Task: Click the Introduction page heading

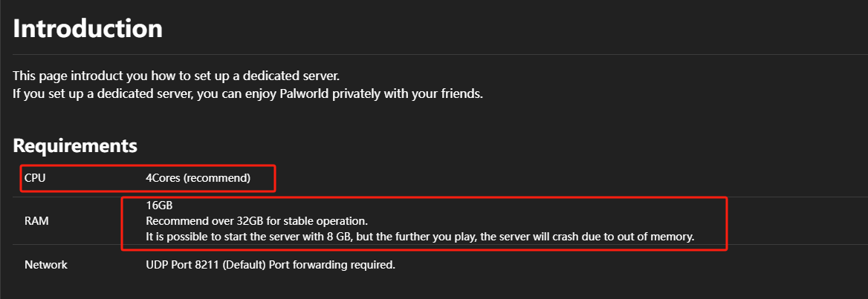Action: point(88,28)
